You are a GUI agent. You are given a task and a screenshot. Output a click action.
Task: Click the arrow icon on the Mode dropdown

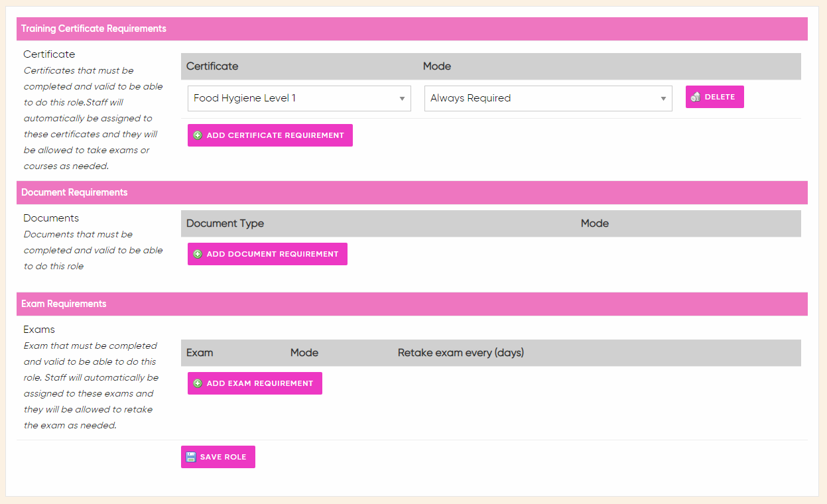[x=663, y=97]
